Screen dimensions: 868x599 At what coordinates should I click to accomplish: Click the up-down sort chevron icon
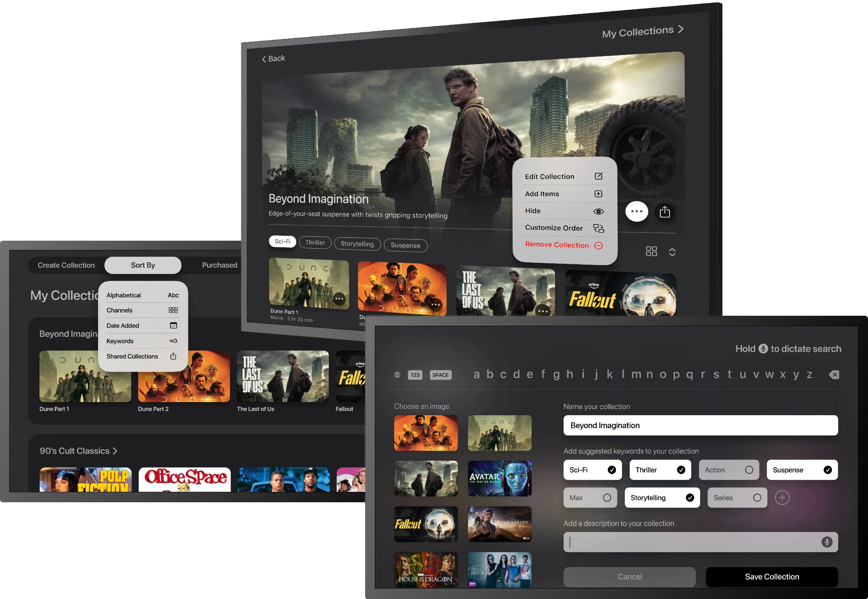pos(672,252)
